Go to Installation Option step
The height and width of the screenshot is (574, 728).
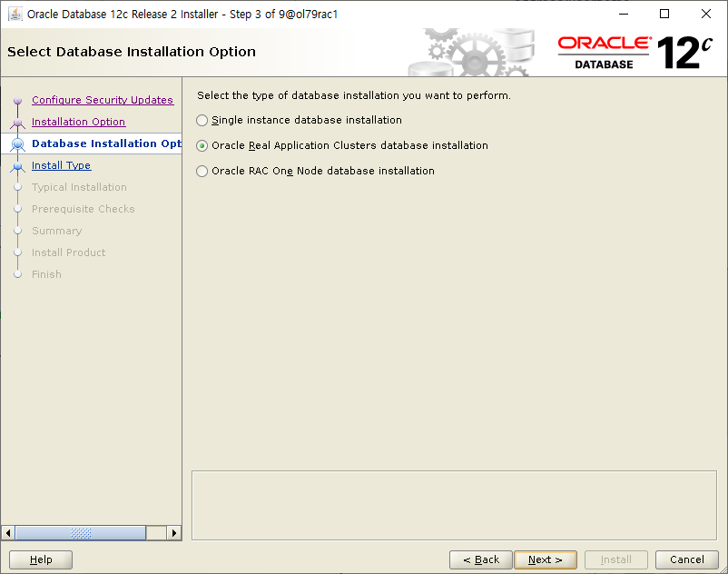pos(78,122)
